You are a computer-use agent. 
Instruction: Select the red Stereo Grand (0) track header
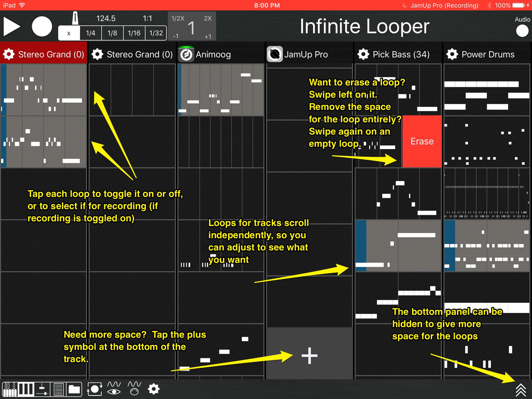pos(44,53)
